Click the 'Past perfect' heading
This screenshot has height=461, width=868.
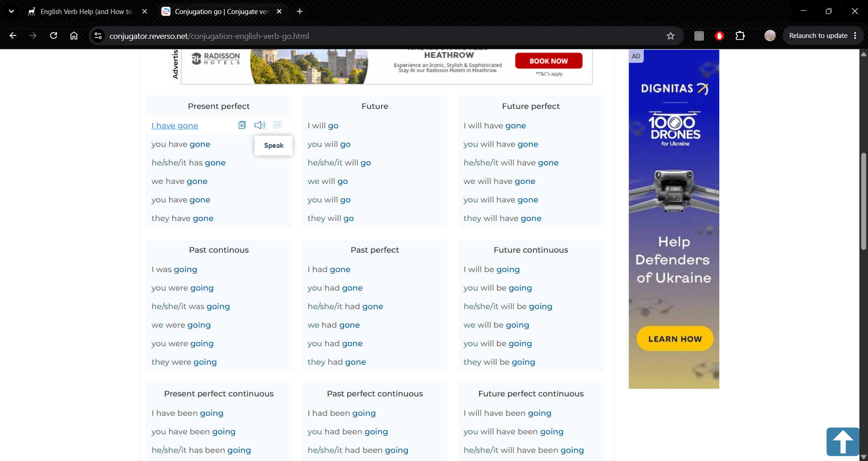tap(375, 250)
